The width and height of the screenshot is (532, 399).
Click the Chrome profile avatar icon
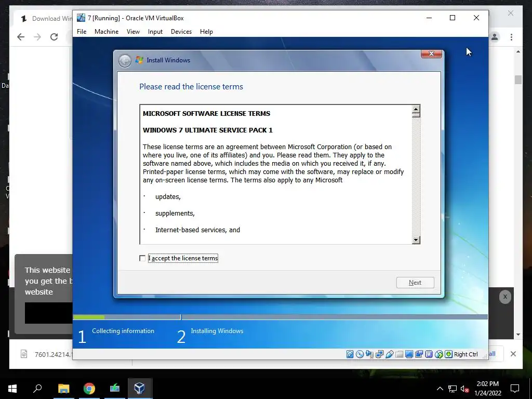495,37
